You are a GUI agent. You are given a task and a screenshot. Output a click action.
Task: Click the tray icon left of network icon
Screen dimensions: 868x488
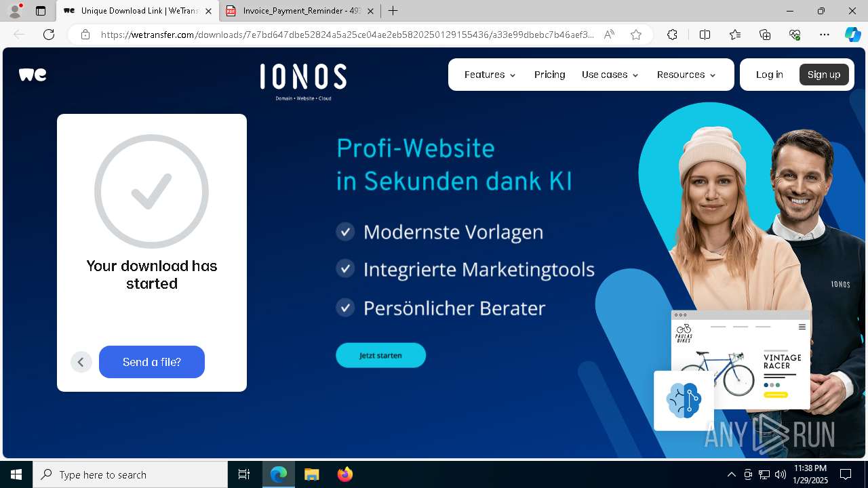748,474
